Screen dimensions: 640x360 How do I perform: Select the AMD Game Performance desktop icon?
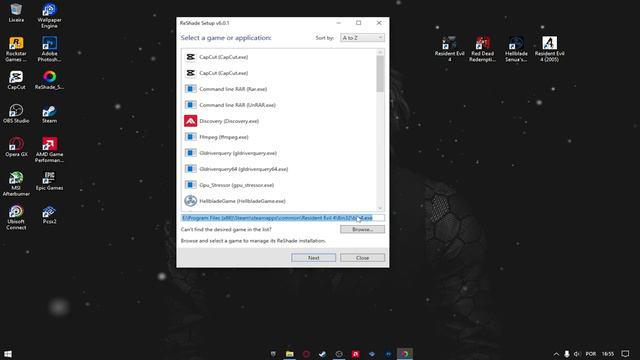(x=49, y=150)
